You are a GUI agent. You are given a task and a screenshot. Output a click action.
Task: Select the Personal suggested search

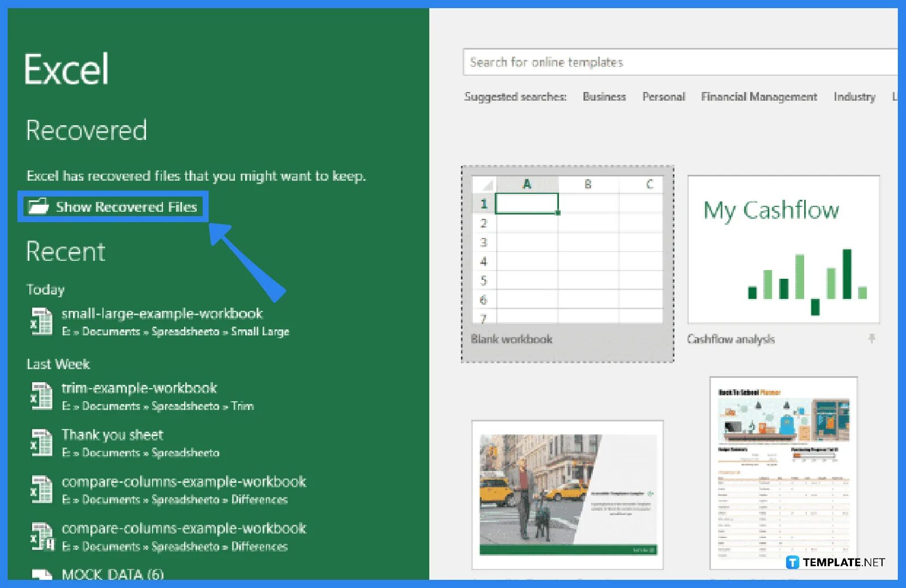[x=664, y=97]
